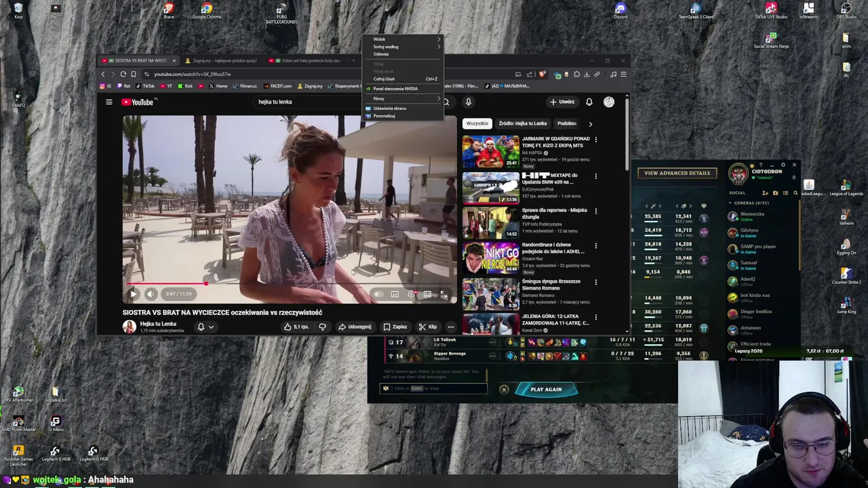This screenshot has width=868, height=488.
Task: Switch to the Video set halo browser tab
Action: click(306, 61)
